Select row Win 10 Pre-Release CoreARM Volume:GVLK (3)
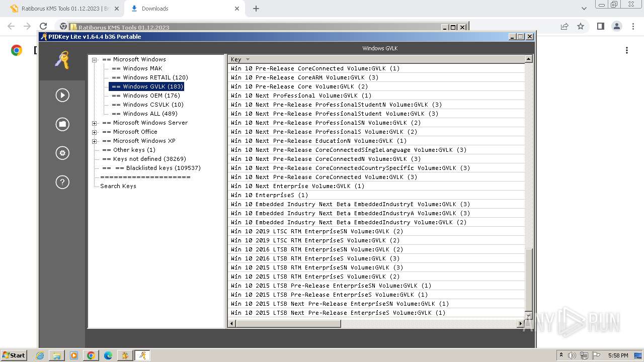The width and height of the screenshot is (644, 362). coord(376,77)
